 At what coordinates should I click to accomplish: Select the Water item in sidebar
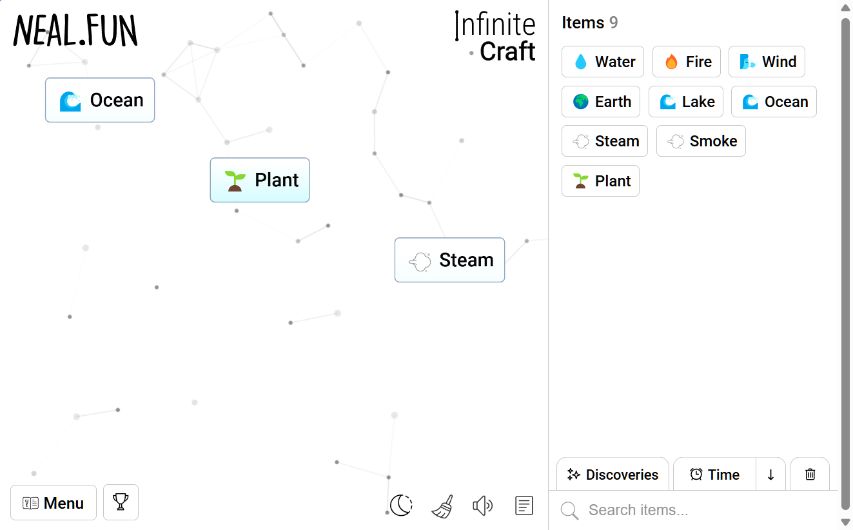pyautogui.click(x=602, y=61)
